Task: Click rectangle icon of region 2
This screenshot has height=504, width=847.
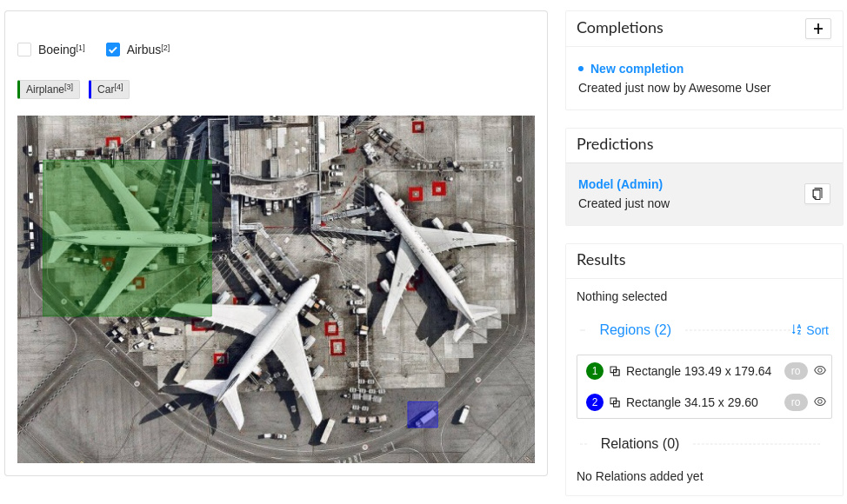Action: (x=615, y=402)
